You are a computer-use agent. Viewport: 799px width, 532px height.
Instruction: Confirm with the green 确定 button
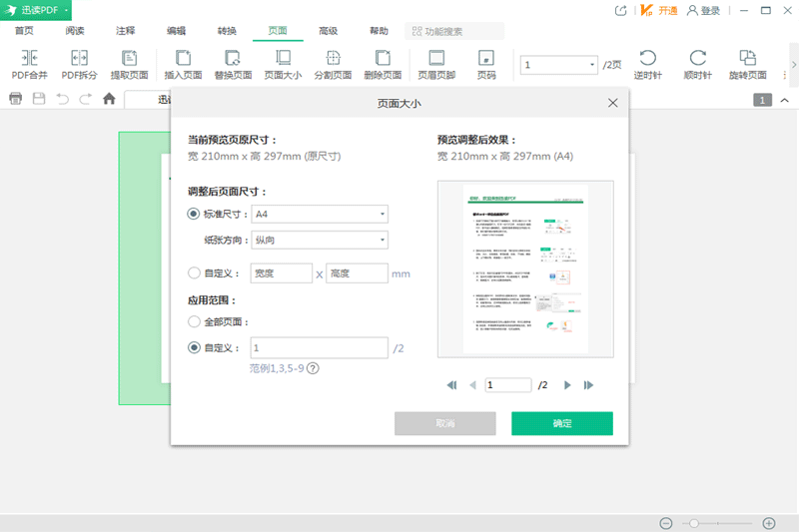(561, 423)
